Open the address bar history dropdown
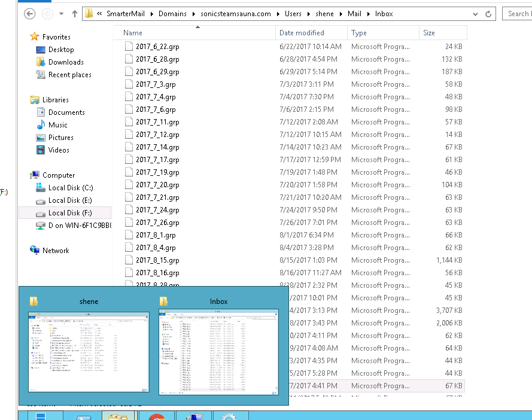 [x=476, y=14]
